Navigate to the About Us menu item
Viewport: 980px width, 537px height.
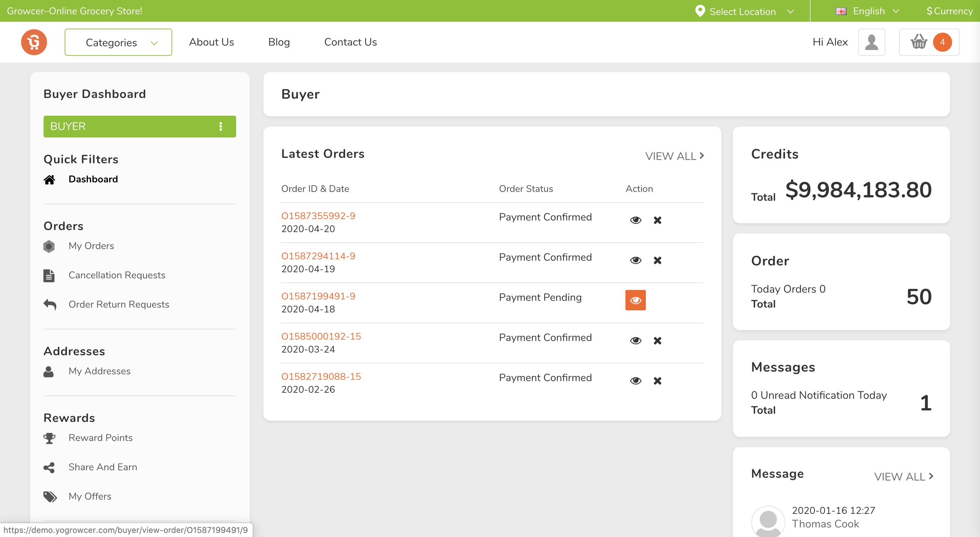(x=212, y=42)
